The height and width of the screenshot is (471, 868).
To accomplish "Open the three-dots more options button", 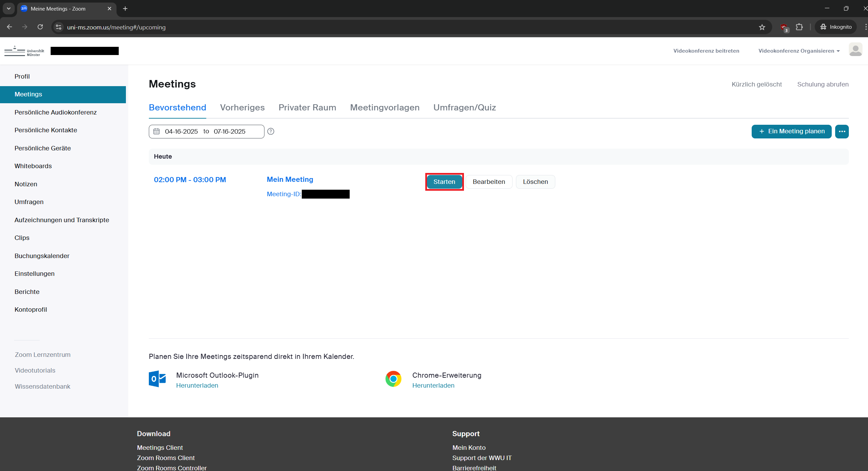I will click(842, 132).
